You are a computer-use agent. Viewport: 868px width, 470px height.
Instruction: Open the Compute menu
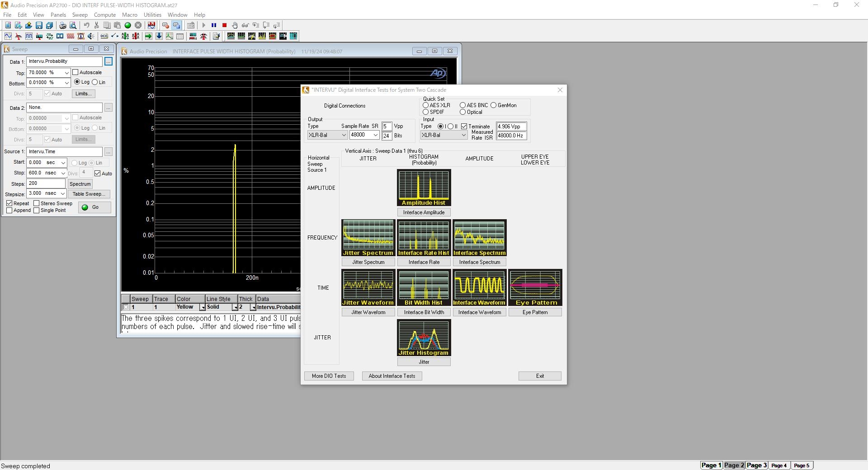(105, 15)
